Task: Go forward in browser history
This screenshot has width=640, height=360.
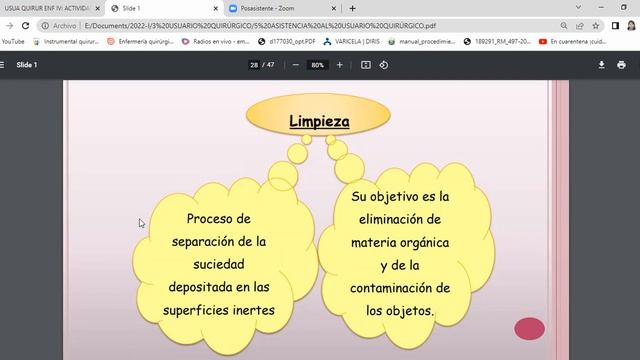Action: coord(9,26)
